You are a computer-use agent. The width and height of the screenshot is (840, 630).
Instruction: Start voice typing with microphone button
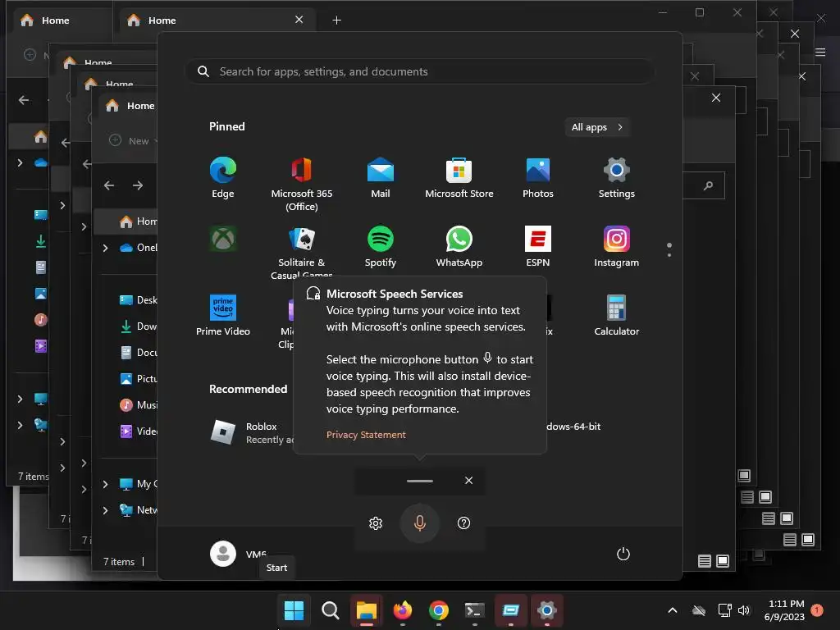420,523
